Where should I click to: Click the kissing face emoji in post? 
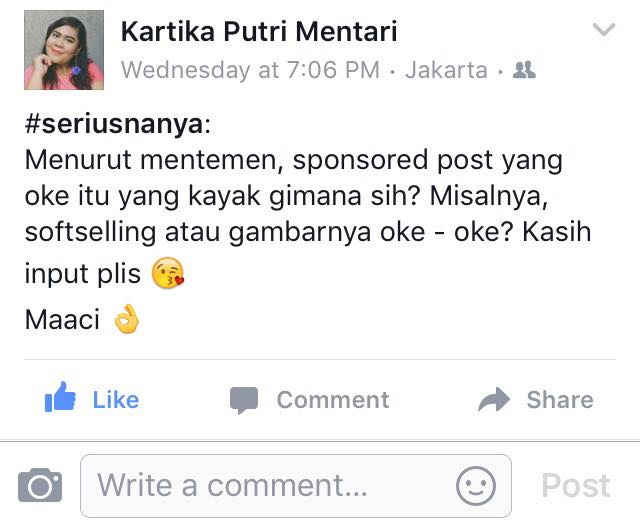[168, 273]
